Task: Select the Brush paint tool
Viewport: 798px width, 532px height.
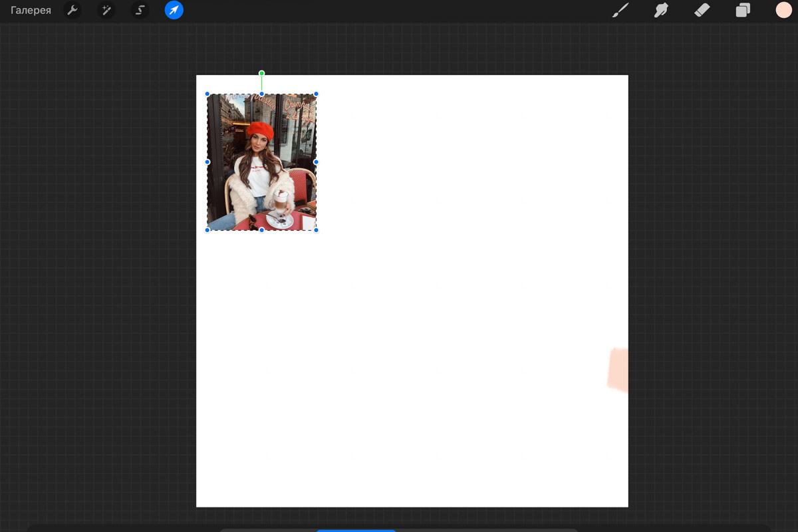Action: tap(620, 11)
